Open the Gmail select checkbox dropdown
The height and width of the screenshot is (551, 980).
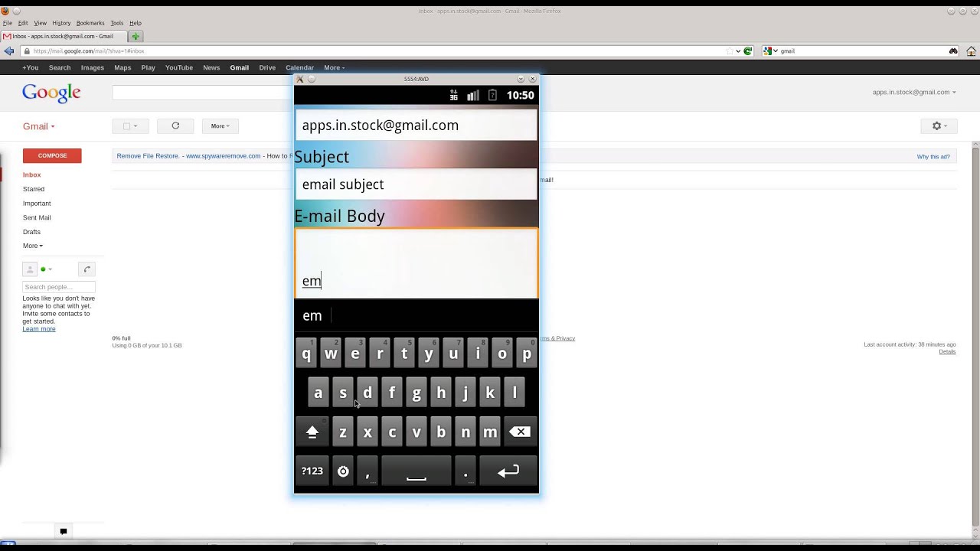point(130,126)
